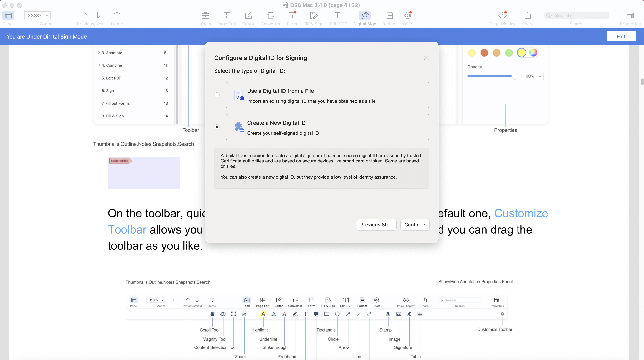Go to Home via house icon

coord(117,16)
